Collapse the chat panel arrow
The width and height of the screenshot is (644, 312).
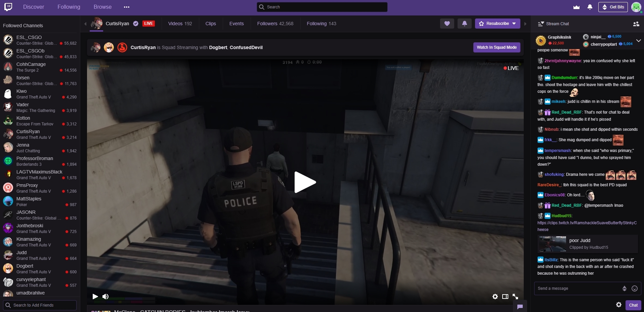[525, 24]
